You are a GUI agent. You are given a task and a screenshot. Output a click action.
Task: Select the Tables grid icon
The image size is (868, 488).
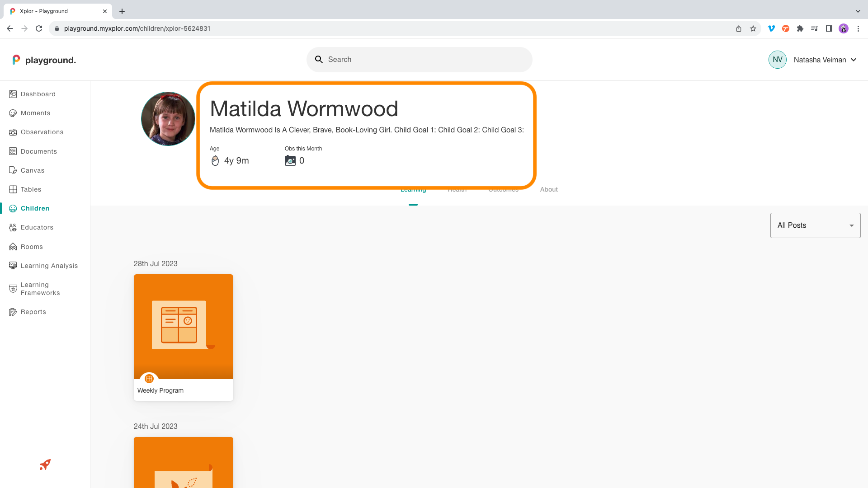coord(13,189)
